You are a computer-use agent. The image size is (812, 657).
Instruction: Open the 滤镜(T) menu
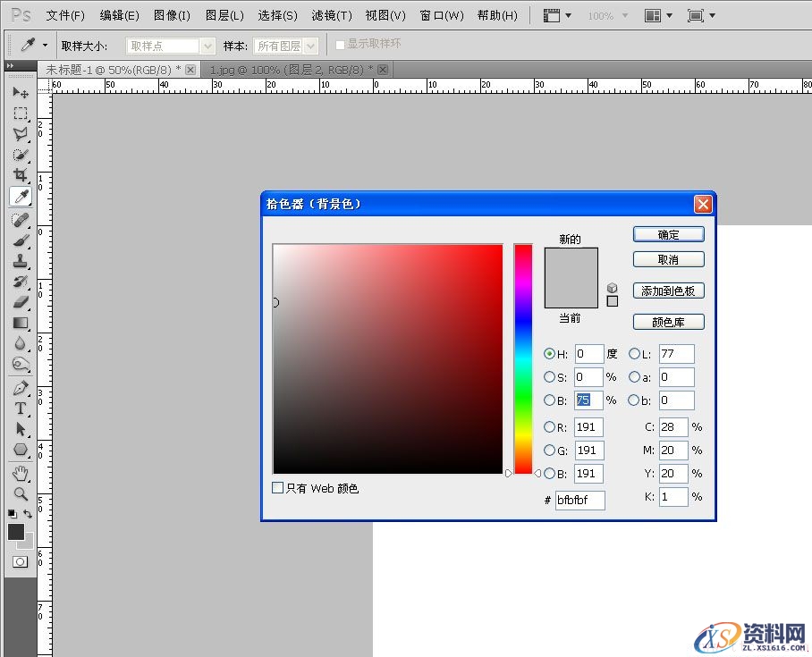[x=332, y=15]
